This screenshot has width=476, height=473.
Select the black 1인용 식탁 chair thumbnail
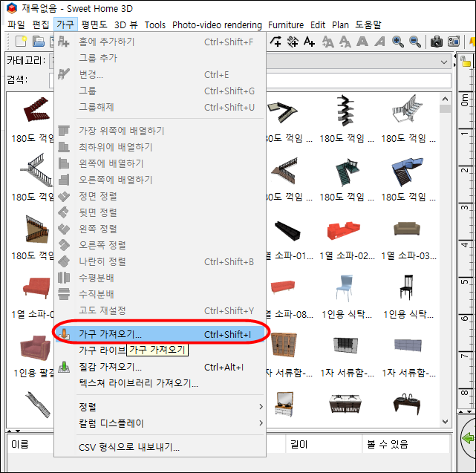[407, 287]
